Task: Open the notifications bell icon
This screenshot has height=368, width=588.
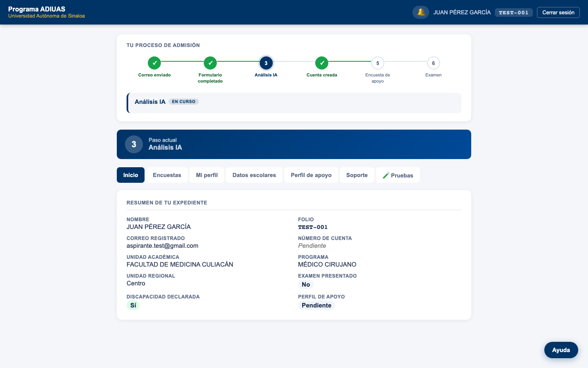Action: (421, 12)
